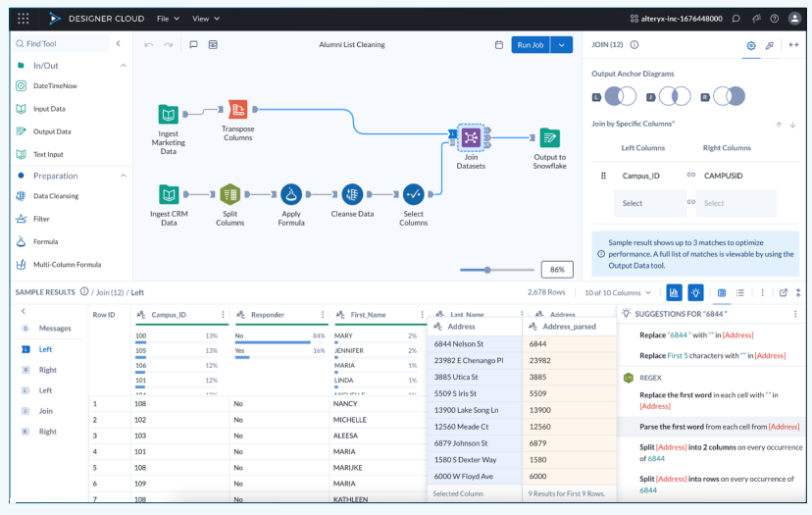Open the calendar schedule icon
The height and width of the screenshot is (515, 812).
pyautogui.click(x=499, y=45)
